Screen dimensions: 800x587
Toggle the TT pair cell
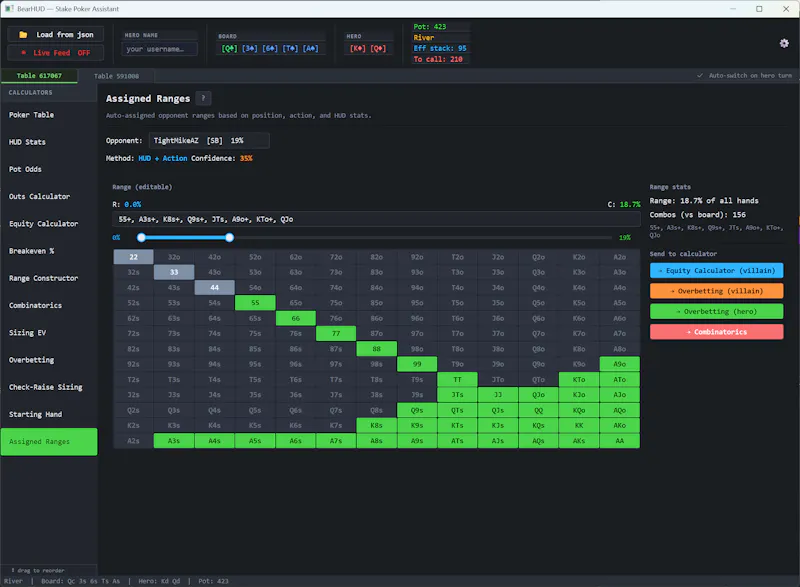[457, 379]
